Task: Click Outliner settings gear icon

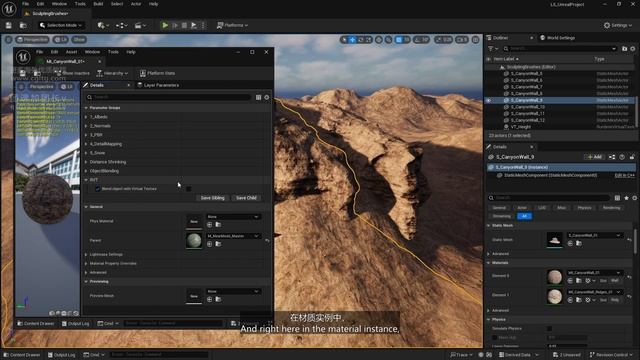Action: click(x=633, y=49)
